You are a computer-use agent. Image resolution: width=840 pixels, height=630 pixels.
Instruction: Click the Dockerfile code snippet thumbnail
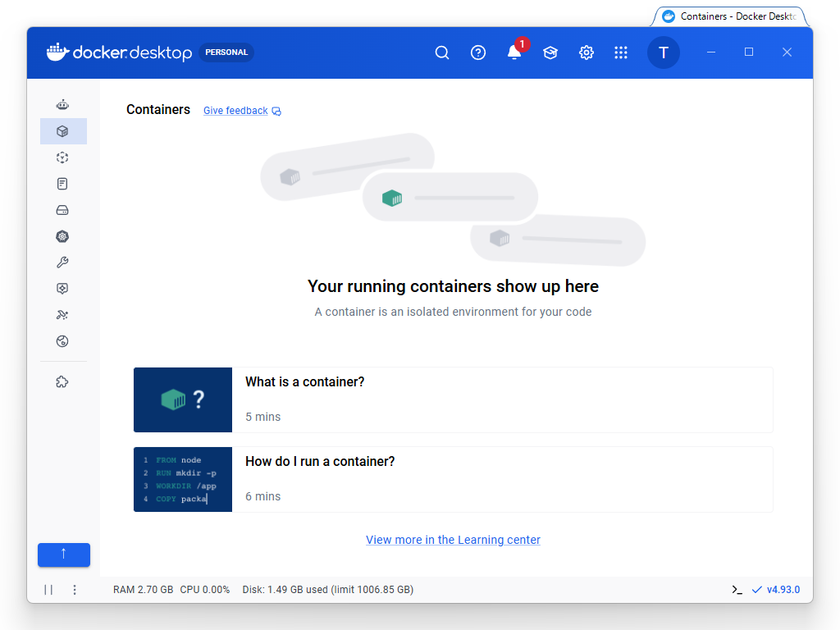183,479
